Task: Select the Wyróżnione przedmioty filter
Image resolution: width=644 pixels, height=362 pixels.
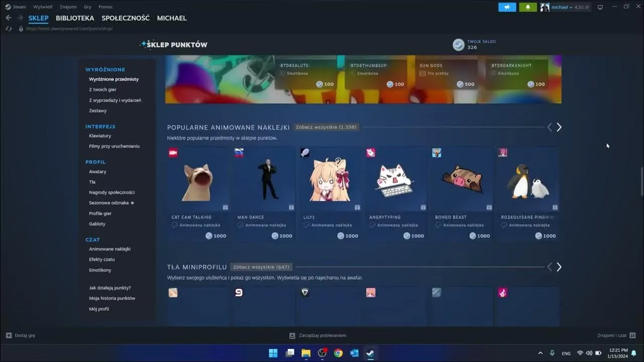Action: pyautogui.click(x=113, y=79)
